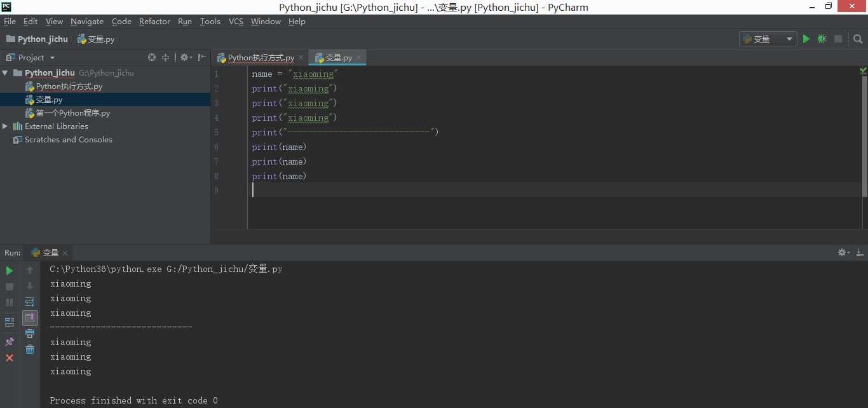The image size is (868, 408).
Task: Click Python_jichu breadcrumb in navigation bar
Action: point(37,39)
